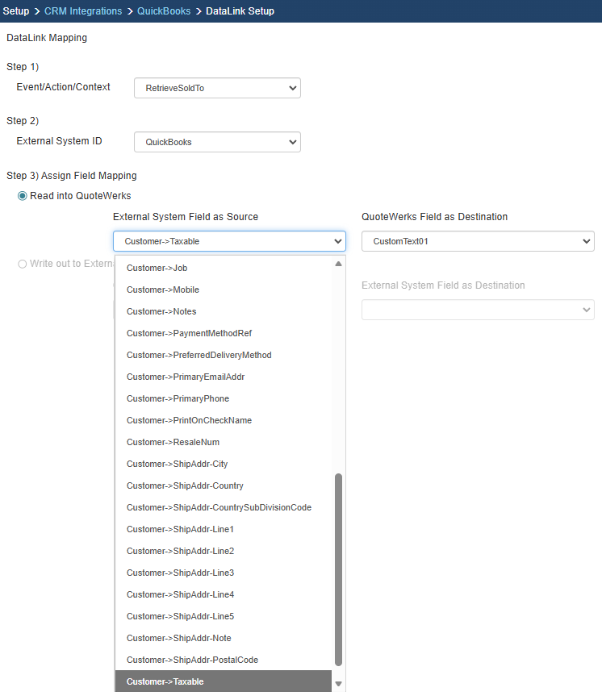Choose Customer->Job from the list
Viewport: 602px width, 700px height.
[157, 268]
